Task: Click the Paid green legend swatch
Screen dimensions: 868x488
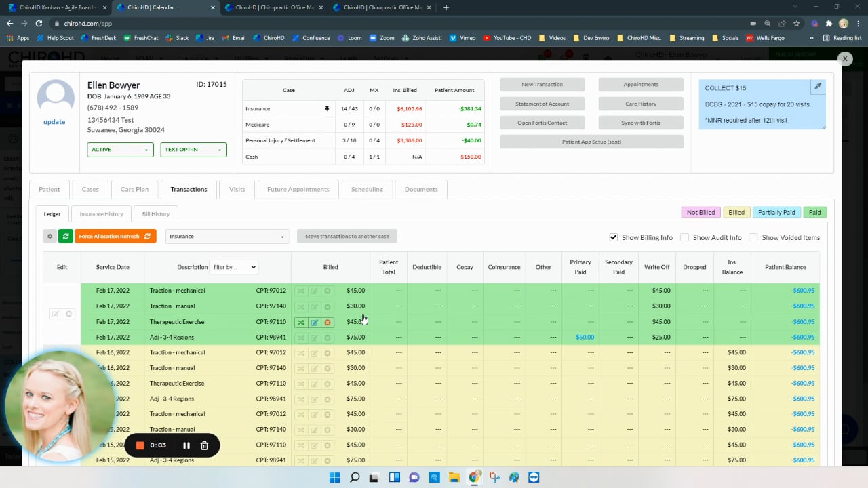Action: [x=814, y=212]
